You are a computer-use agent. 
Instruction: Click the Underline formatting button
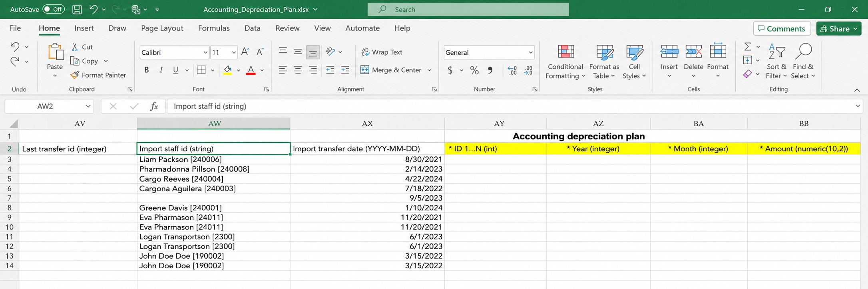[x=175, y=70]
